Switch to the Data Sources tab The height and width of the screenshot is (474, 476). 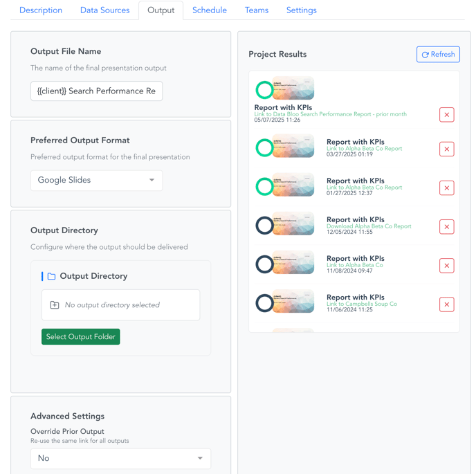104,10
